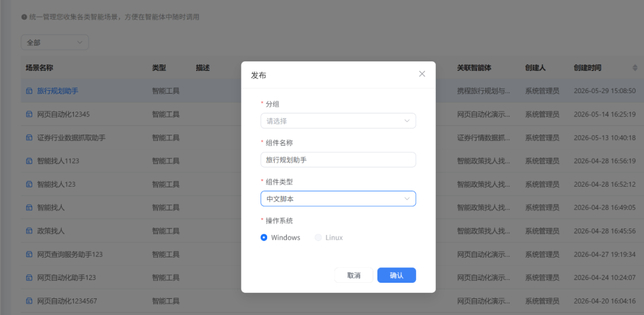Click the 关联智能体 column header
Image resolution: width=644 pixels, height=315 pixels.
tap(475, 68)
